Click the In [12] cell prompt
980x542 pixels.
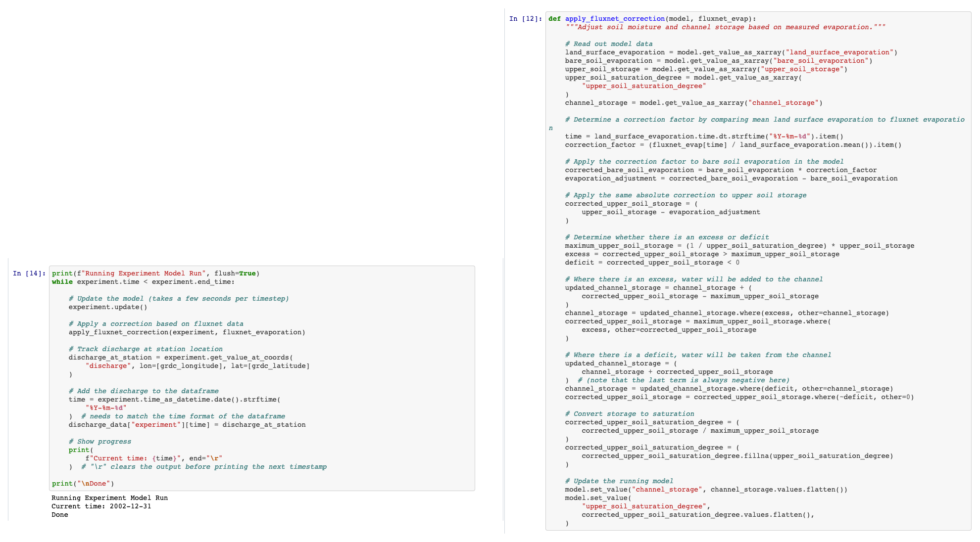[x=526, y=19]
